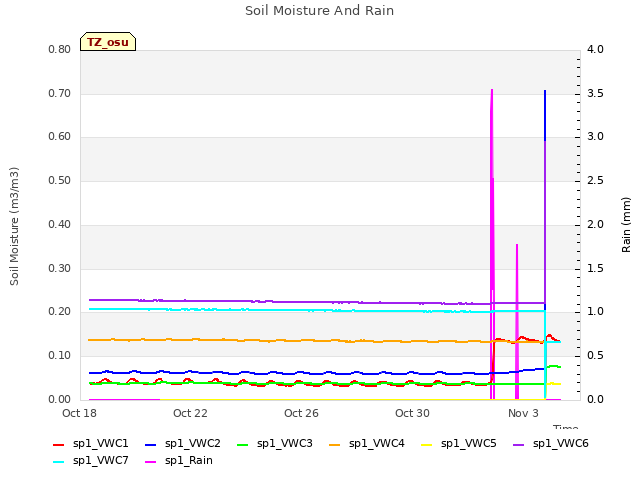Click the 0.30 left axis value
640x480 pixels.
[60, 269]
